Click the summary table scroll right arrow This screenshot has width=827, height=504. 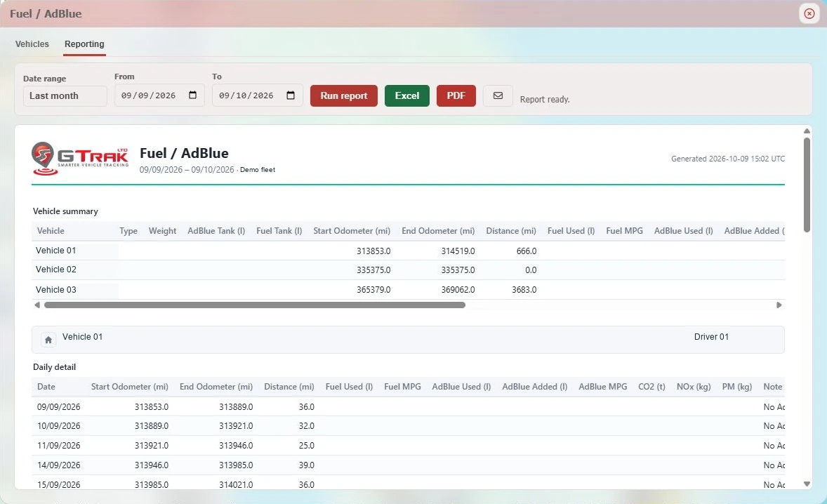[x=779, y=305]
